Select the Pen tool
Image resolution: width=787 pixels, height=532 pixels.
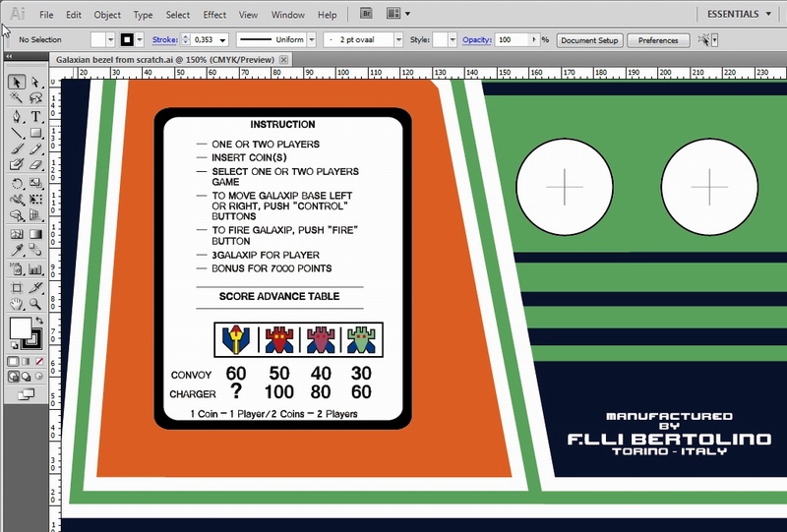coord(17,116)
